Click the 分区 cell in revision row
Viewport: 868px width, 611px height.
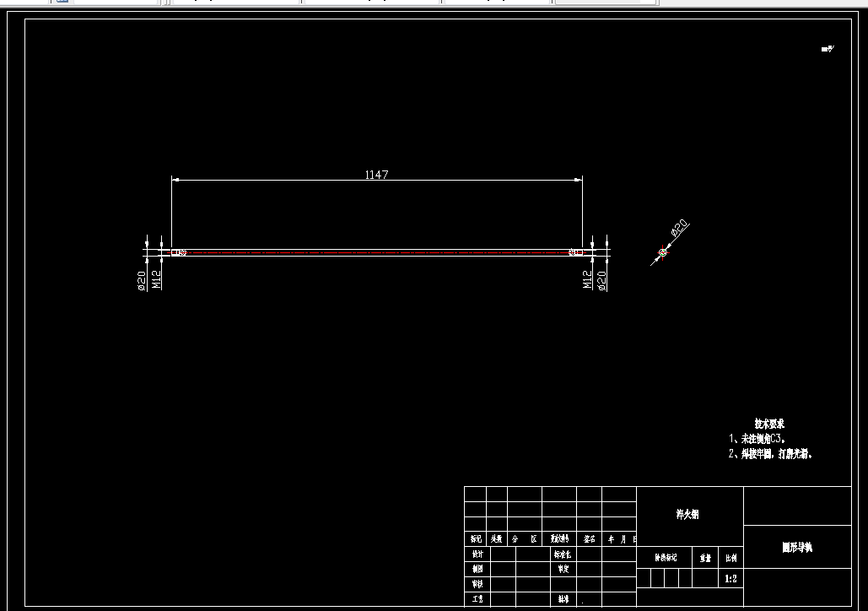click(524, 538)
